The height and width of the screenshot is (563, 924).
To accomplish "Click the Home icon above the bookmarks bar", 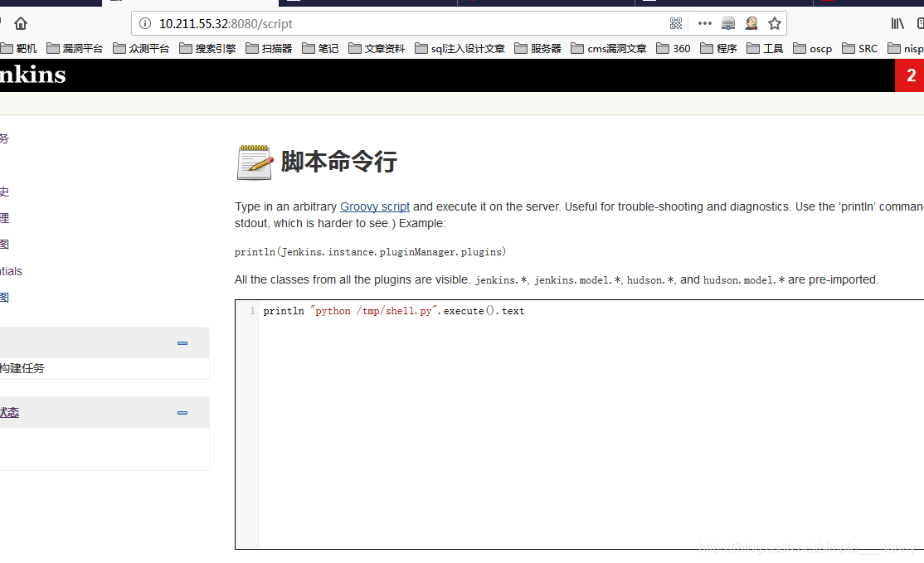I will coord(19,23).
